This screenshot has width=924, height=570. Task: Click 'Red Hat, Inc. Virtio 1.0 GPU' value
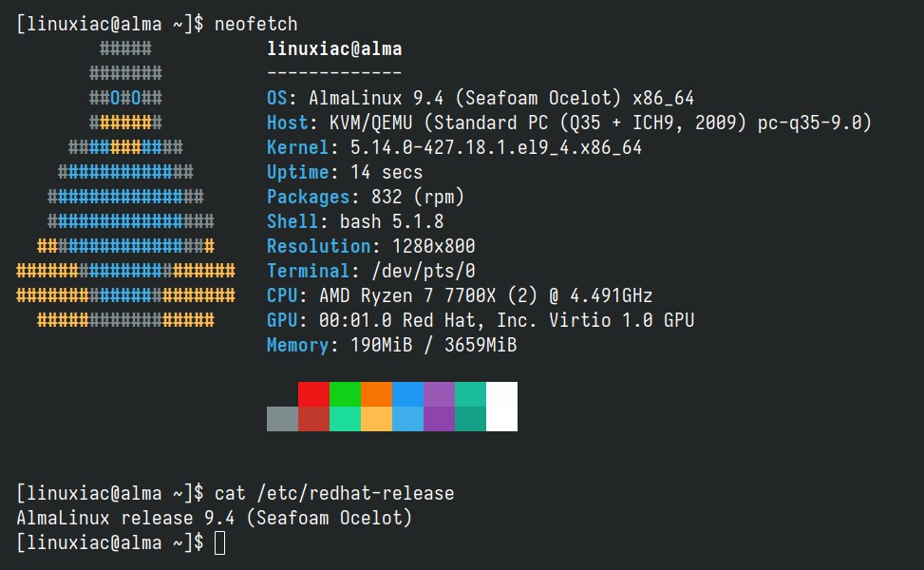(549, 321)
